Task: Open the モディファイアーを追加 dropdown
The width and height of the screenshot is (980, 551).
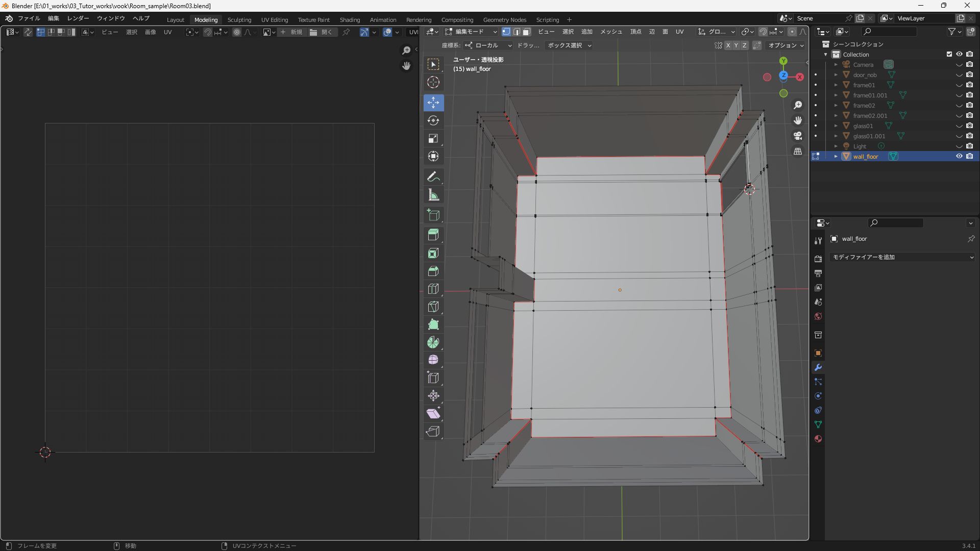Action: point(901,257)
